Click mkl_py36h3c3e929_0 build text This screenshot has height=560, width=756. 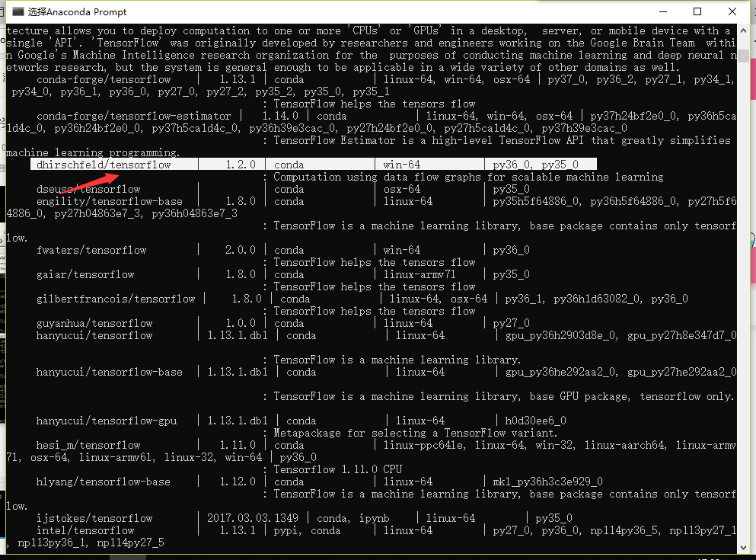[x=547, y=482]
